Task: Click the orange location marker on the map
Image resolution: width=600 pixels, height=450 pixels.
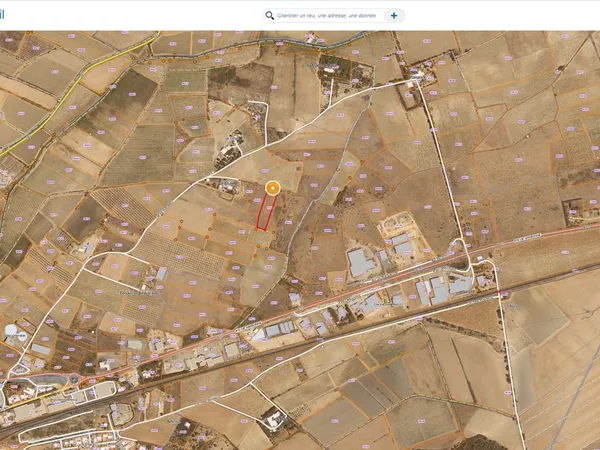Action: pos(272,188)
